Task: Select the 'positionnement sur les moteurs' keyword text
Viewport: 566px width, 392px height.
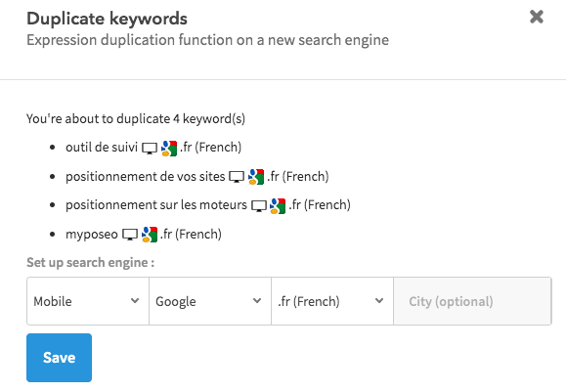Action: coord(156,205)
